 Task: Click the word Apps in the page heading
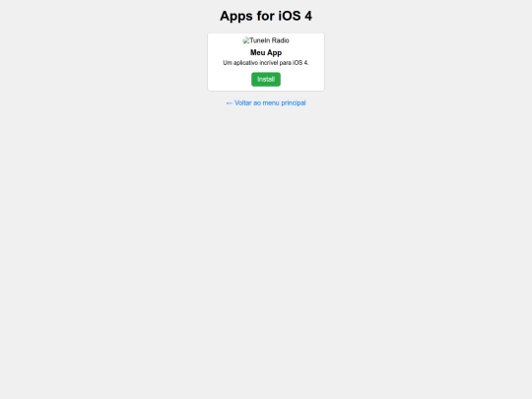pos(236,17)
